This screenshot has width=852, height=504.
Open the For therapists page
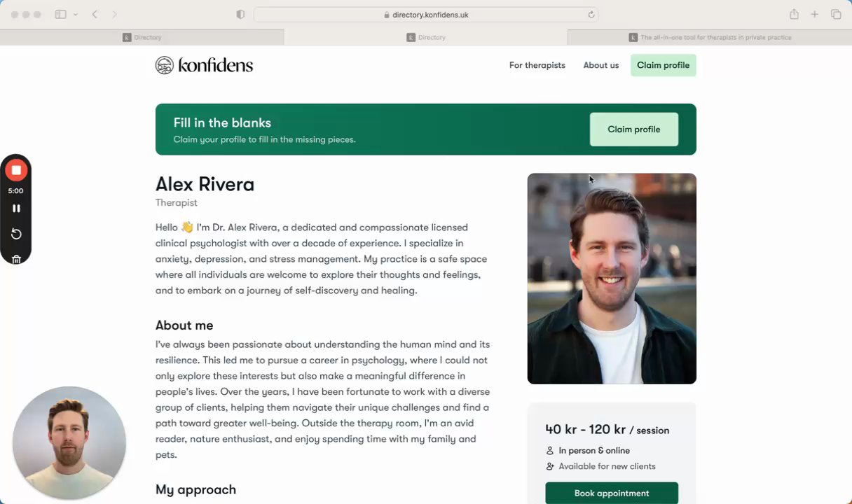pyautogui.click(x=537, y=65)
